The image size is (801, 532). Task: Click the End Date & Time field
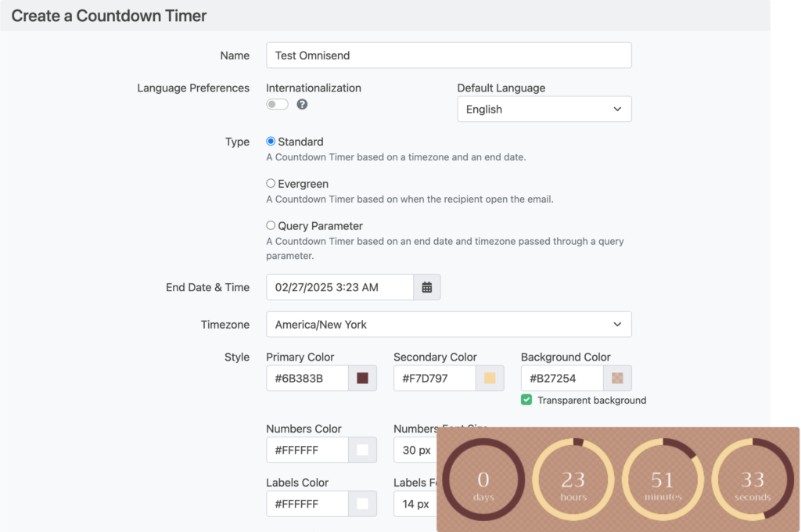336,287
